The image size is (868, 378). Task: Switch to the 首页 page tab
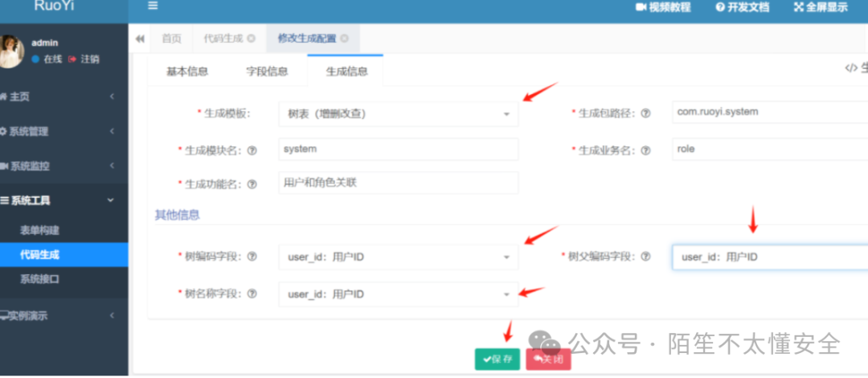click(x=171, y=39)
